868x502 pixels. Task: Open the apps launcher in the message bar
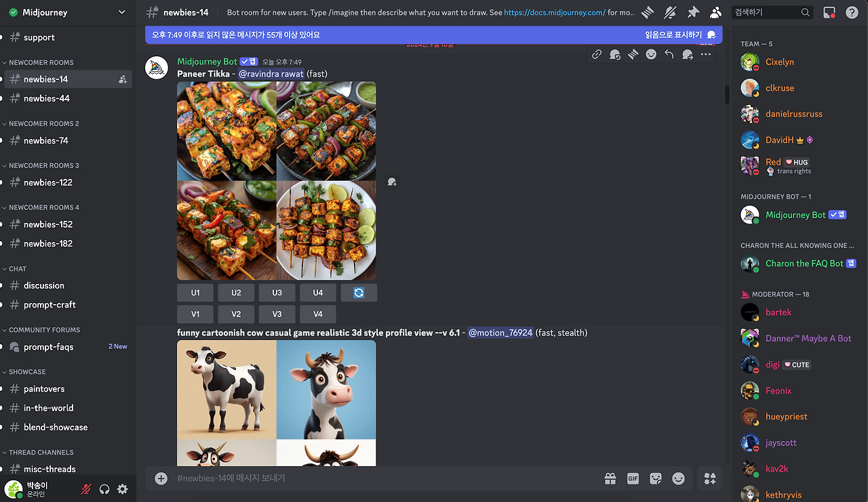709,478
